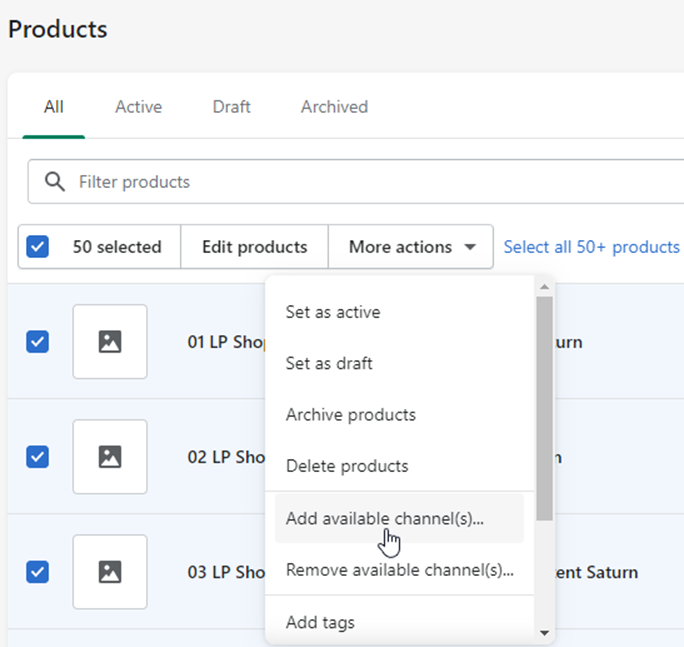The width and height of the screenshot is (684, 647).
Task: Deselect the 02 LP product checkbox
Action: (x=37, y=457)
